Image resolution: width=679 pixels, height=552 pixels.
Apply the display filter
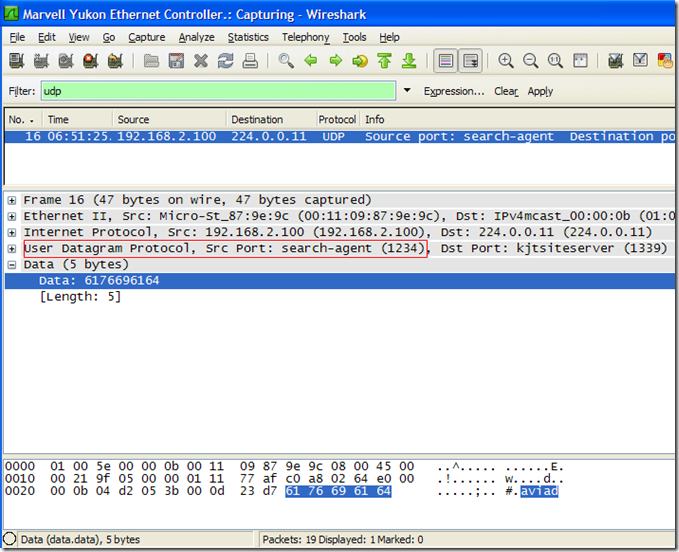click(x=540, y=91)
